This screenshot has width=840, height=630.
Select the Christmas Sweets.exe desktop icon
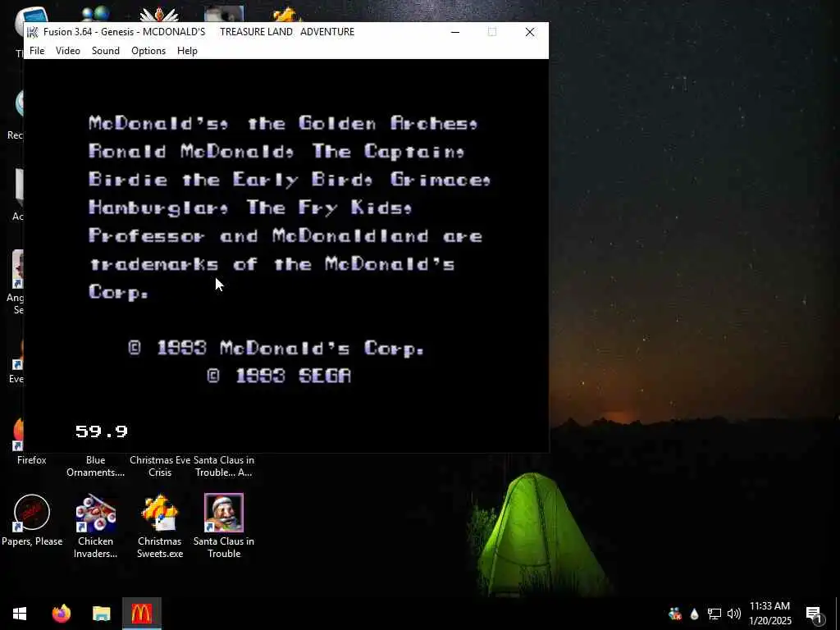pyautogui.click(x=160, y=526)
